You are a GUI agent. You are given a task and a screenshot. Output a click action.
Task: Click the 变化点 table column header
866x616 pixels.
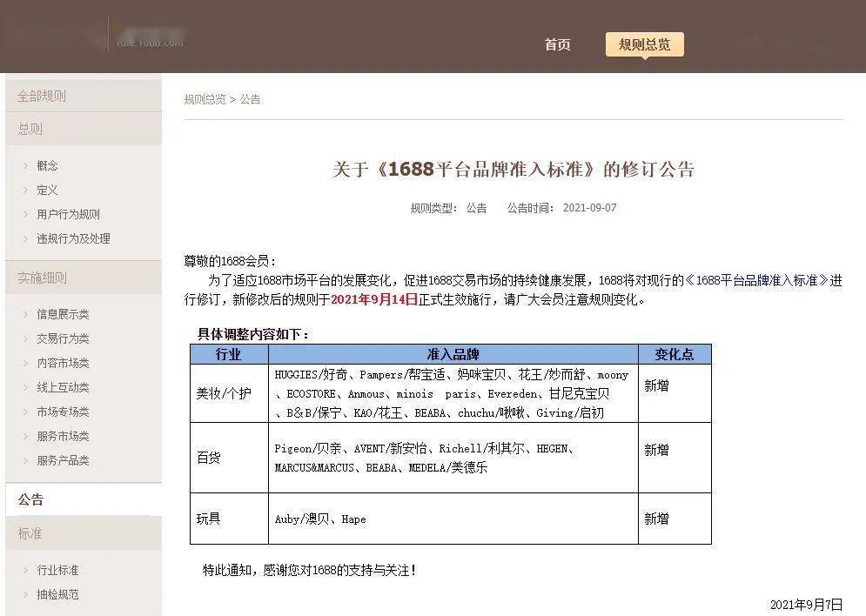pyautogui.click(x=675, y=354)
